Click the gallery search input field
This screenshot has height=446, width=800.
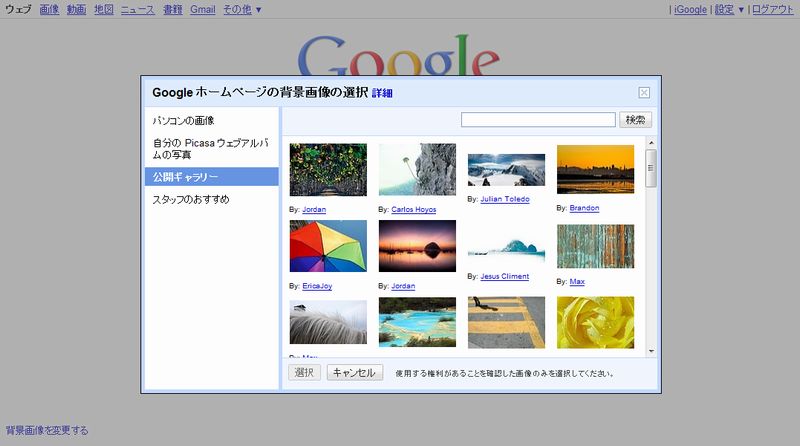tap(538, 119)
